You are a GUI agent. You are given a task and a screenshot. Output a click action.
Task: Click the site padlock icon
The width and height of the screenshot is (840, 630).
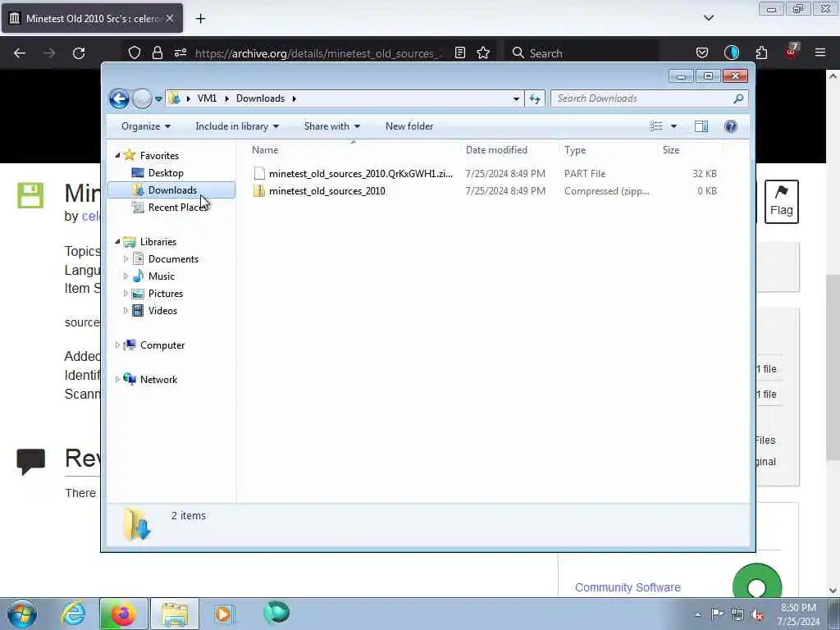pos(157,53)
